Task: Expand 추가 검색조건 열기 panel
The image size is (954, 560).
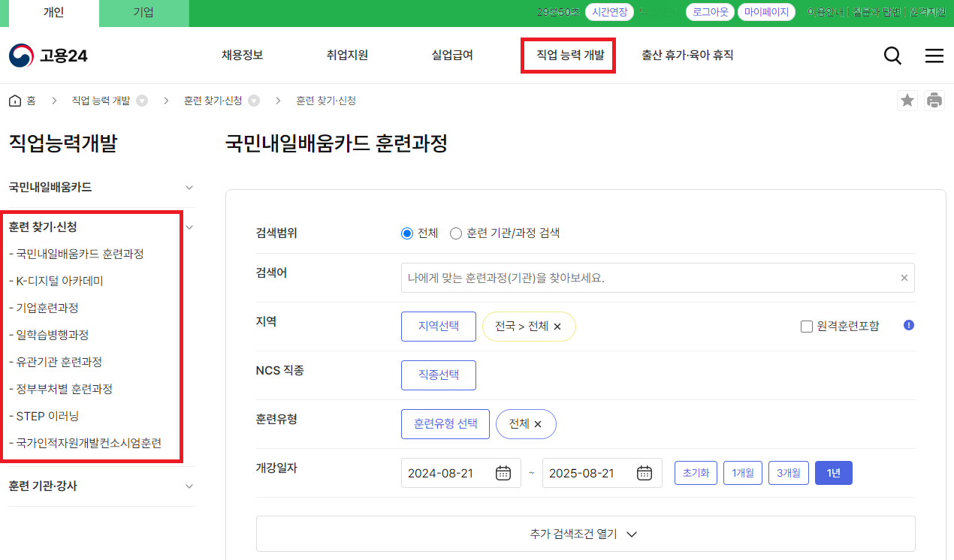Action: 585,534
